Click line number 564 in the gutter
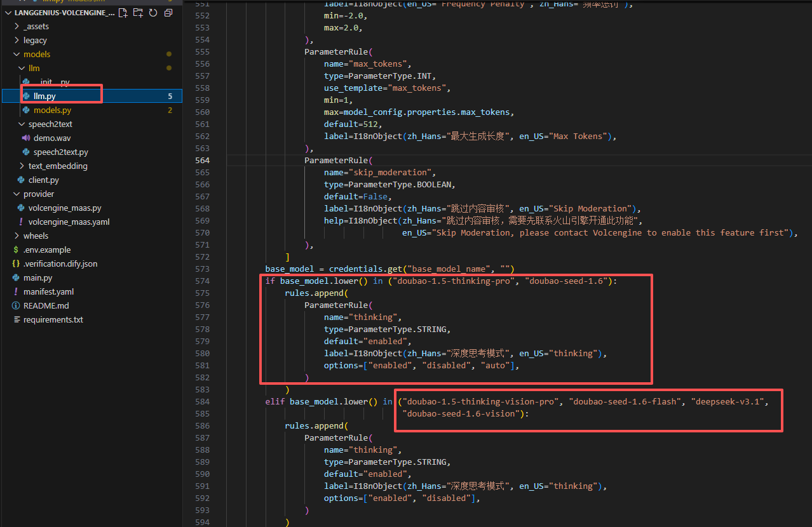This screenshot has height=527, width=812. pos(202,160)
